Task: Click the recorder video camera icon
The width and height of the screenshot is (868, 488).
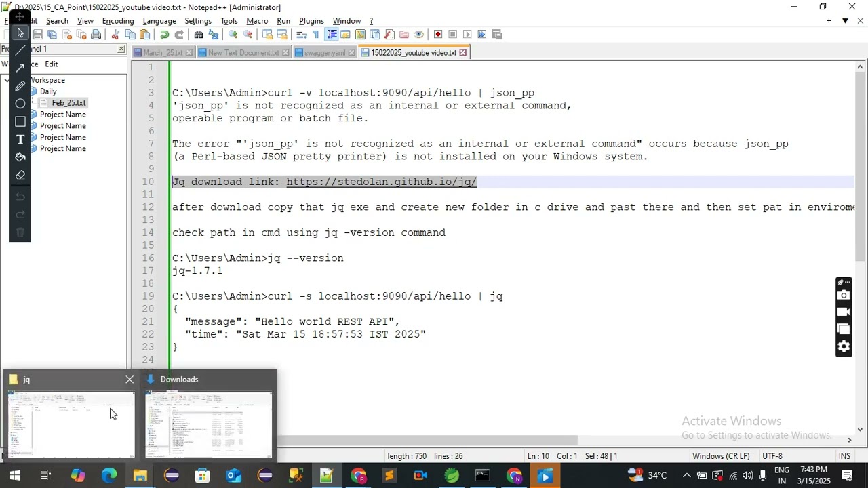Action: [x=844, y=312]
